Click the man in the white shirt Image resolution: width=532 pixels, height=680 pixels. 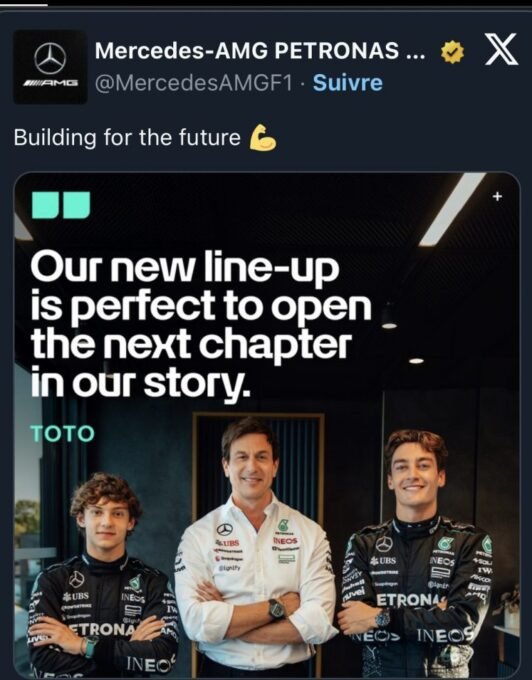[x=256, y=546]
